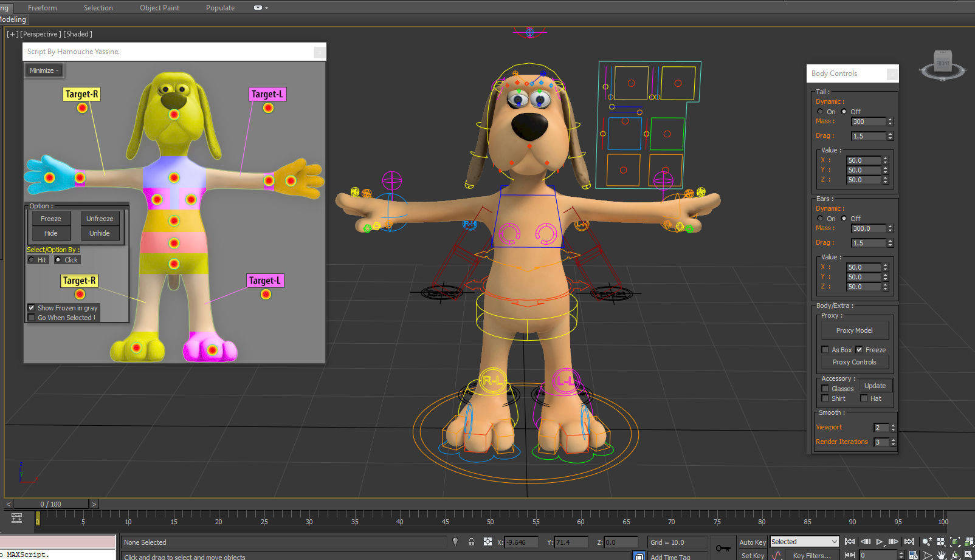Turn Ears Dynamic On
This screenshot has width=975, height=560.
click(x=821, y=219)
